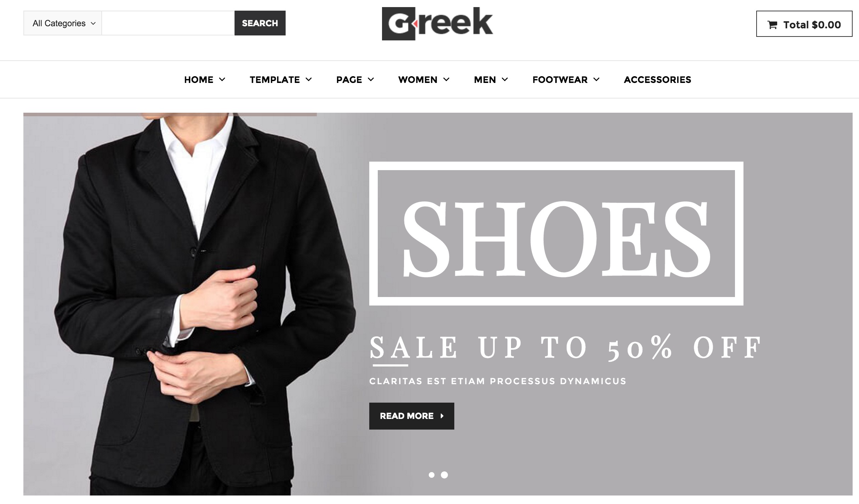Image resolution: width=859 pixels, height=504 pixels.
Task: Select the second slider pagination dot
Action: point(444,475)
